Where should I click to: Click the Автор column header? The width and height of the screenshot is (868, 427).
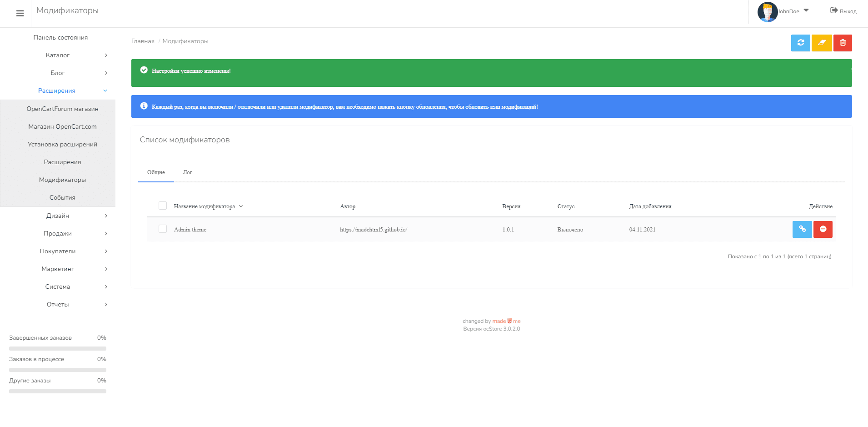[348, 206]
